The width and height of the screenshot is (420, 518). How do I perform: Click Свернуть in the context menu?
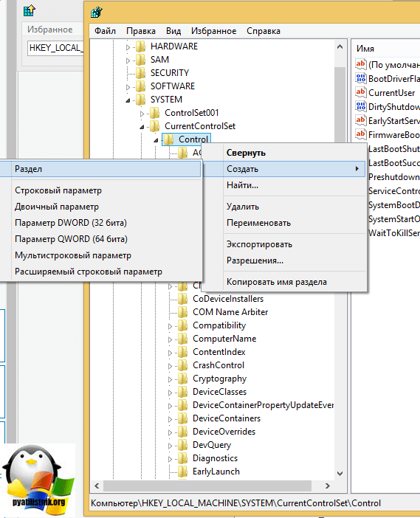coord(284,153)
